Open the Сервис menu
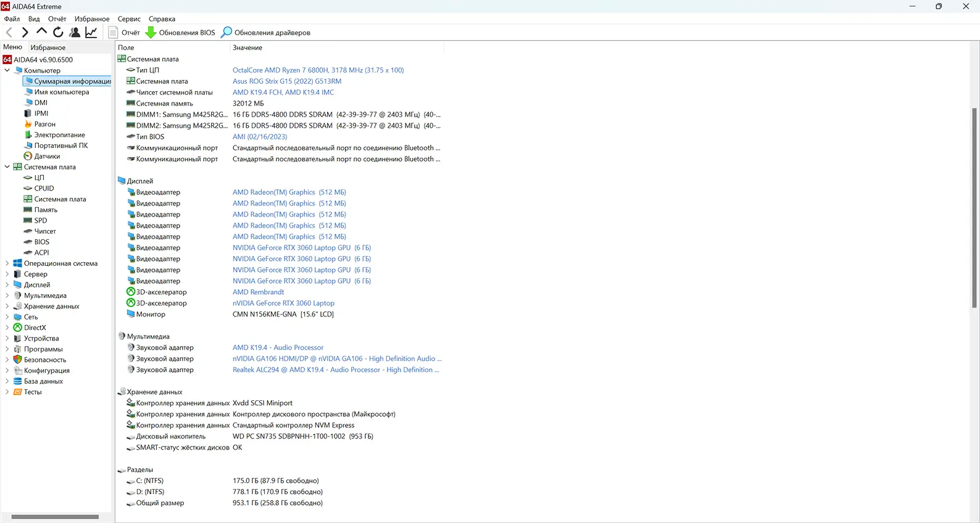The image size is (980, 523). (x=129, y=19)
